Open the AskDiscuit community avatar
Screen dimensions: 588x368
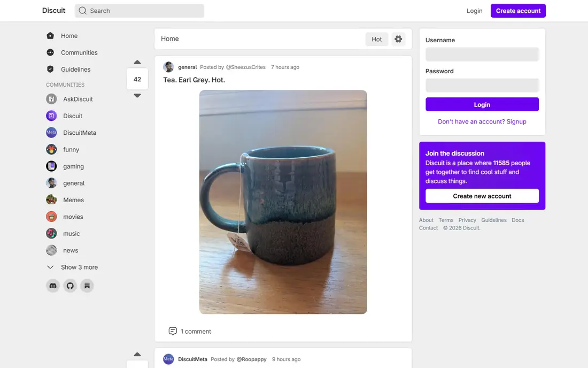pos(51,99)
